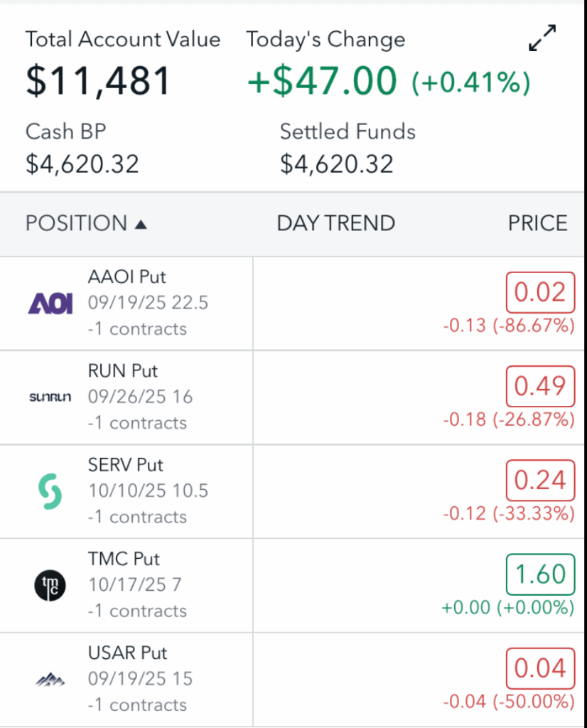Toggle the POSITION sort arrow
The height and width of the screenshot is (728, 587).
141,225
